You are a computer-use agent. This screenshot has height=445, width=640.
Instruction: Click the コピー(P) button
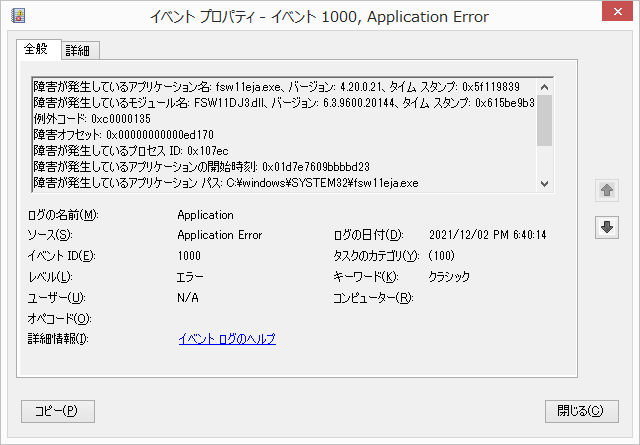(58, 411)
